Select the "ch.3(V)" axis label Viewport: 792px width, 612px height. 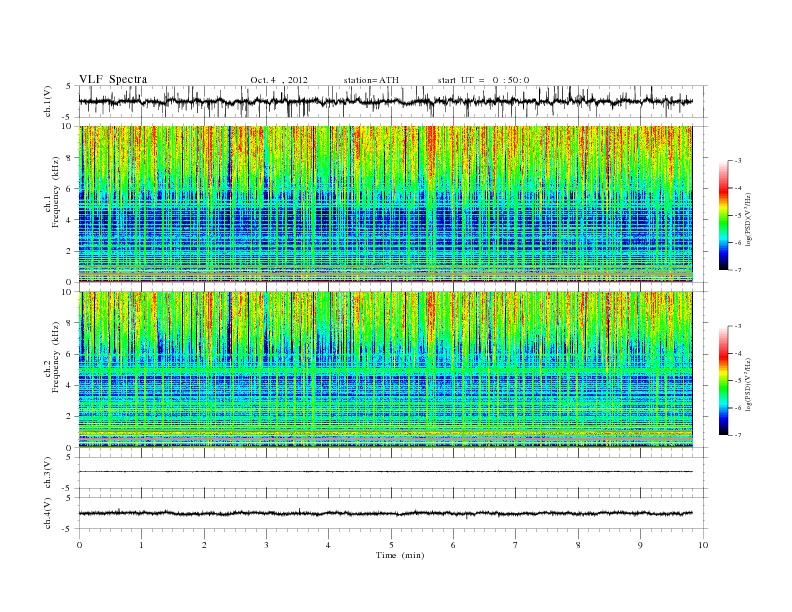click(x=48, y=473)
